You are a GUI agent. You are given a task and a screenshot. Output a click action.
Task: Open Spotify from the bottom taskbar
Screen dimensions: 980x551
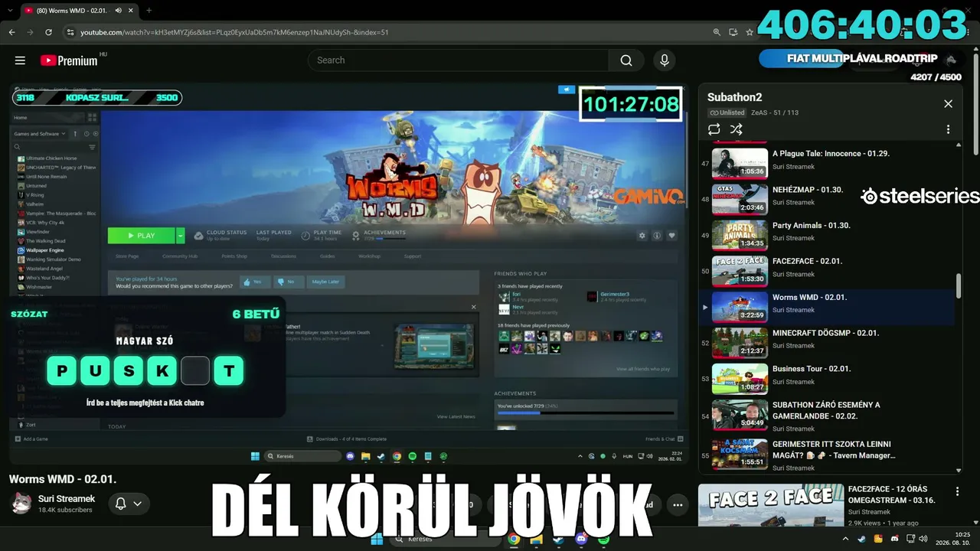[x=603, y=539]
